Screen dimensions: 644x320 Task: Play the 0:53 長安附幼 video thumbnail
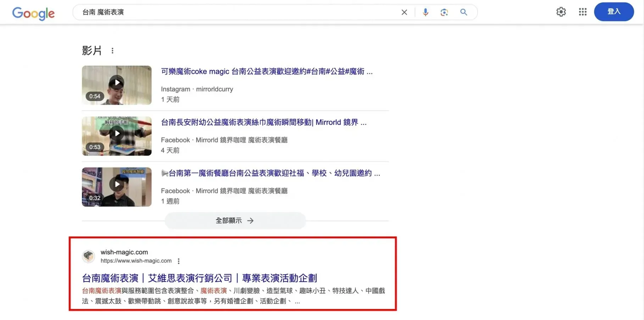point(117,136)
